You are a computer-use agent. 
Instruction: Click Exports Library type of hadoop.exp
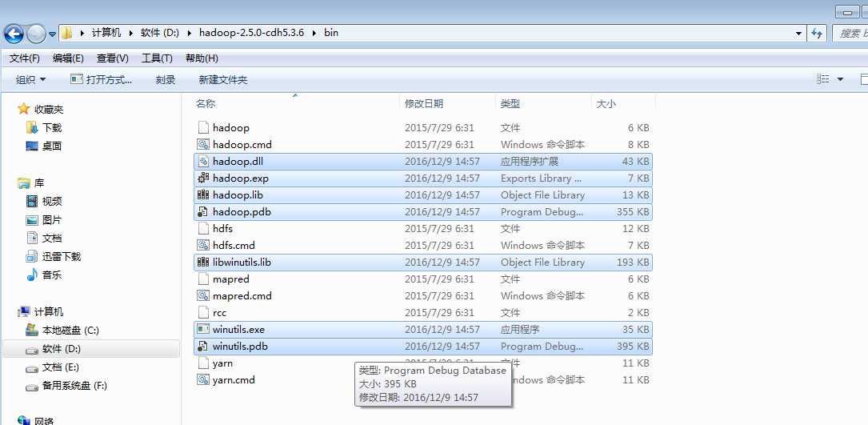click(542, 178)
